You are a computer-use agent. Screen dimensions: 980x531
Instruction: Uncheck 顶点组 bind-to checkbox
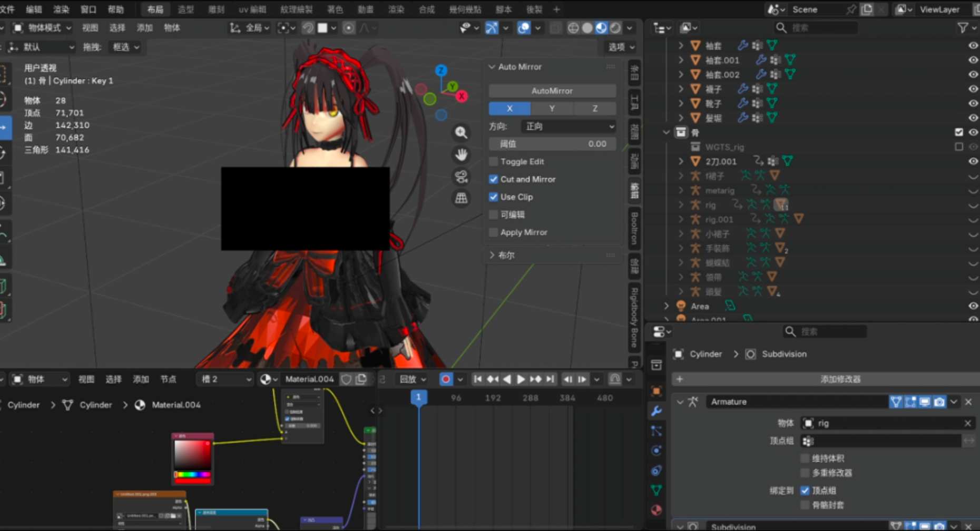tap(805, 490)
